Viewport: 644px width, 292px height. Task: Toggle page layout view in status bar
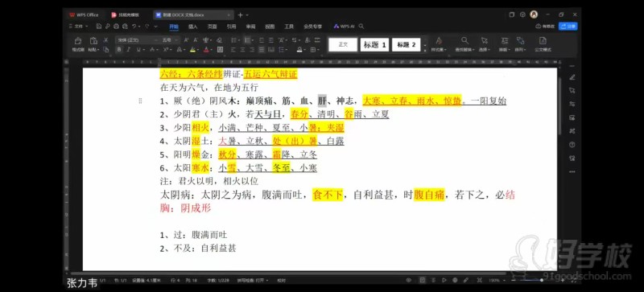point(422,280)
